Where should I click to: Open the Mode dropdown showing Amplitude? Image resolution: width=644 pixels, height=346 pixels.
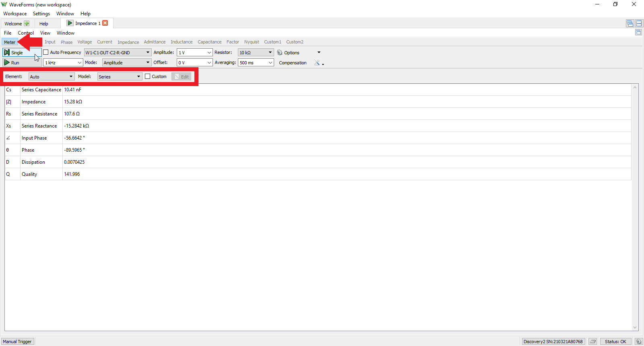coord(127,63)
